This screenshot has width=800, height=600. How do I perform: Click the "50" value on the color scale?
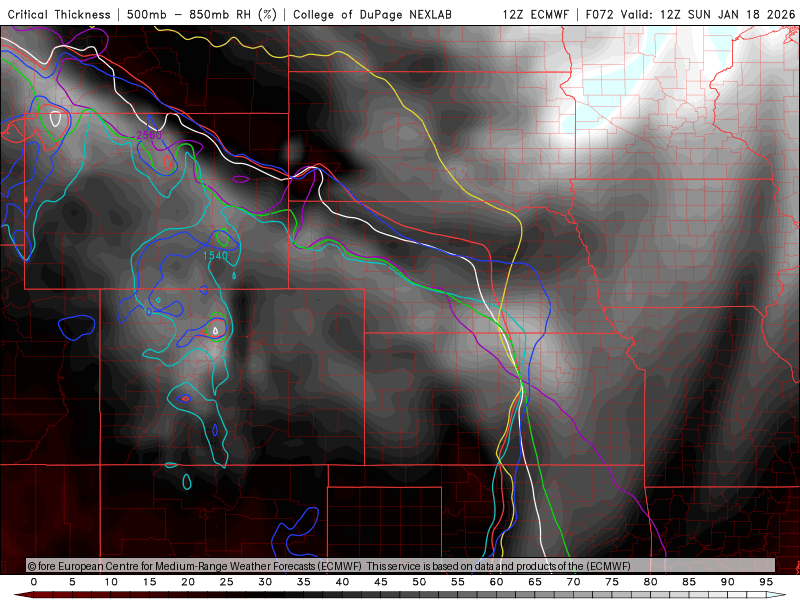[x=419, y=582]
